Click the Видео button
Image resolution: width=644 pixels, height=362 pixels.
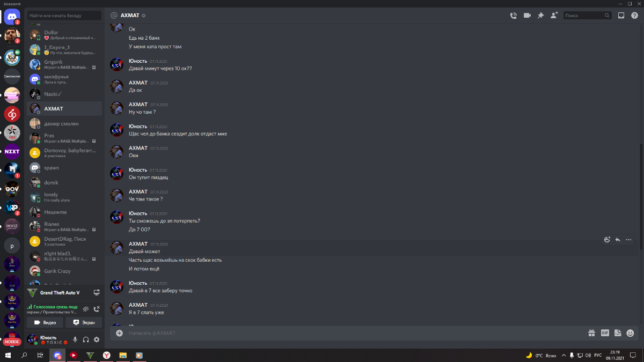click(x=45, y=322)
